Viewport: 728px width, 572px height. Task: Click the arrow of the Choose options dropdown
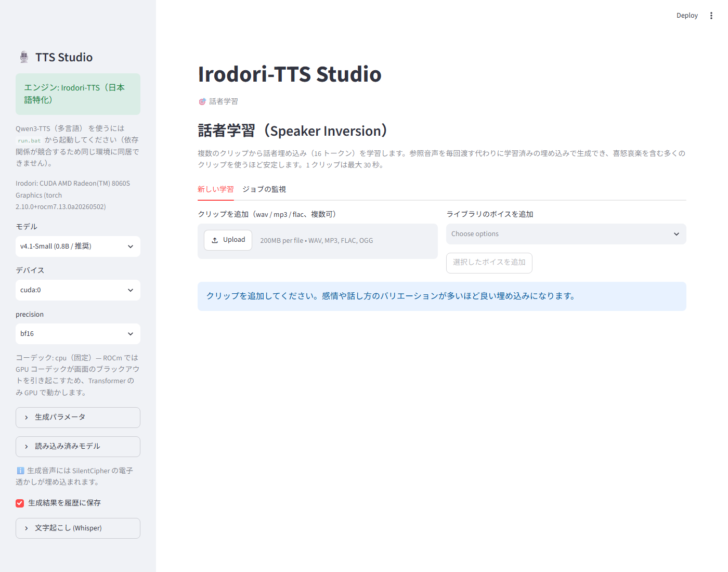point(677,234)
